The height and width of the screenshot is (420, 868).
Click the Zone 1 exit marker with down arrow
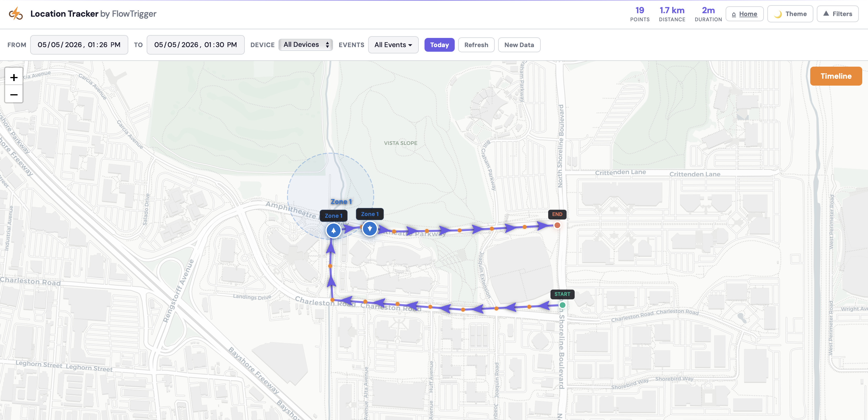click(x=370, y=229)
